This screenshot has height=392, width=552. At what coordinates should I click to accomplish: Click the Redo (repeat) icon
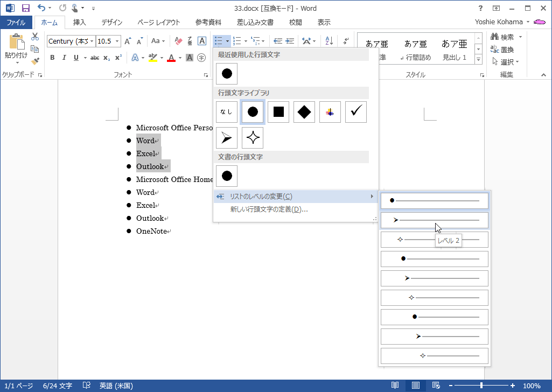click(62, 8)
